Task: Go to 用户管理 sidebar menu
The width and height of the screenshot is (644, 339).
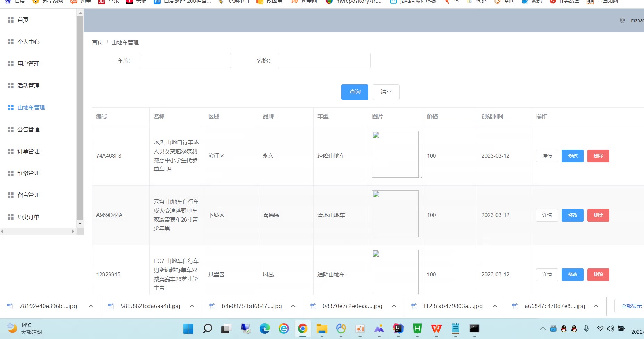Action: 28,64
